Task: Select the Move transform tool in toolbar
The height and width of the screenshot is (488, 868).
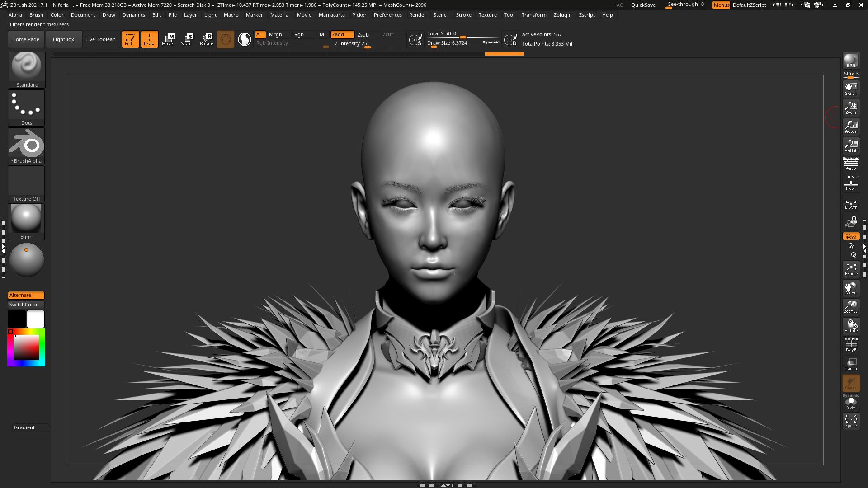Action: click(x=168, y=39)
